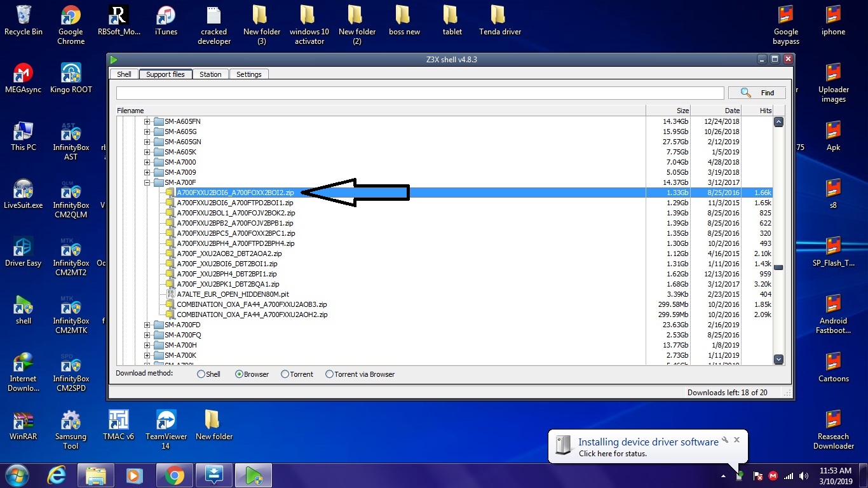Open InfinityBox CM2MTK shortcut
The width and height of the screenshot is (868, 488).
tap(71, 314)
